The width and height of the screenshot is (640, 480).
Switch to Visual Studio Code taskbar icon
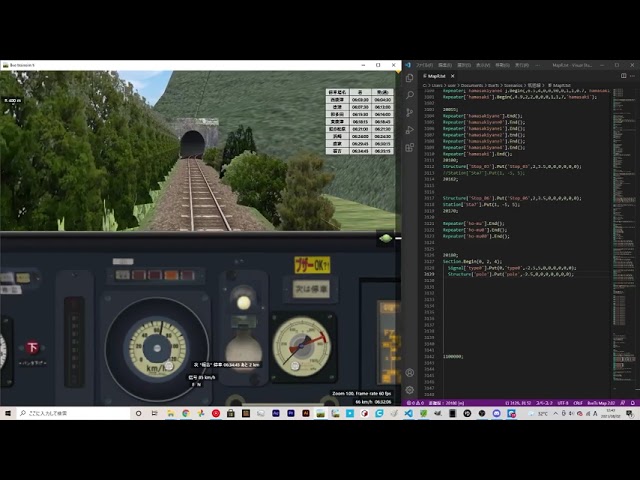(408, 413)
